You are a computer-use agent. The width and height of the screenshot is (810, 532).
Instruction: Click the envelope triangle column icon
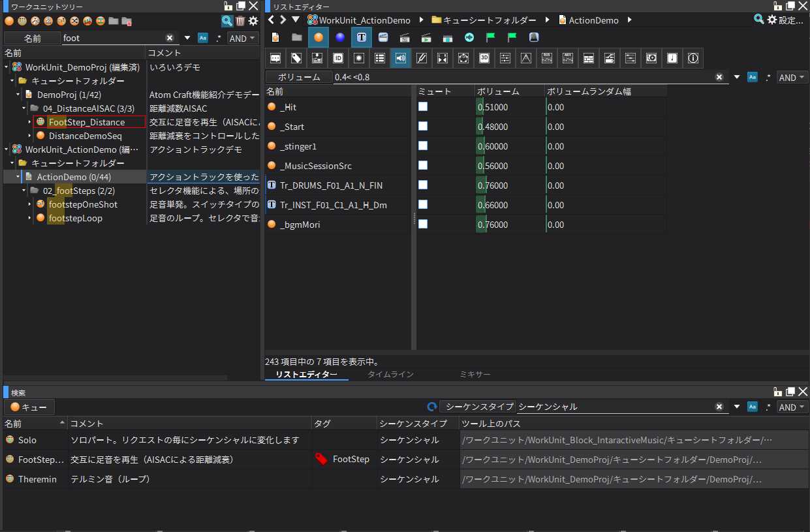526,58
